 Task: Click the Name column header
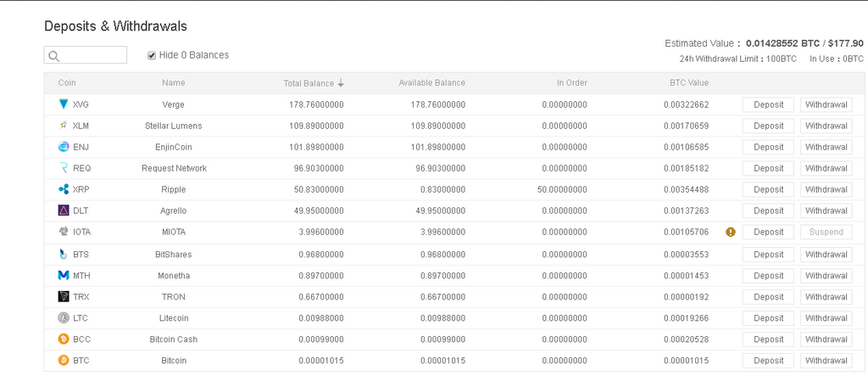tap(173, 82)
